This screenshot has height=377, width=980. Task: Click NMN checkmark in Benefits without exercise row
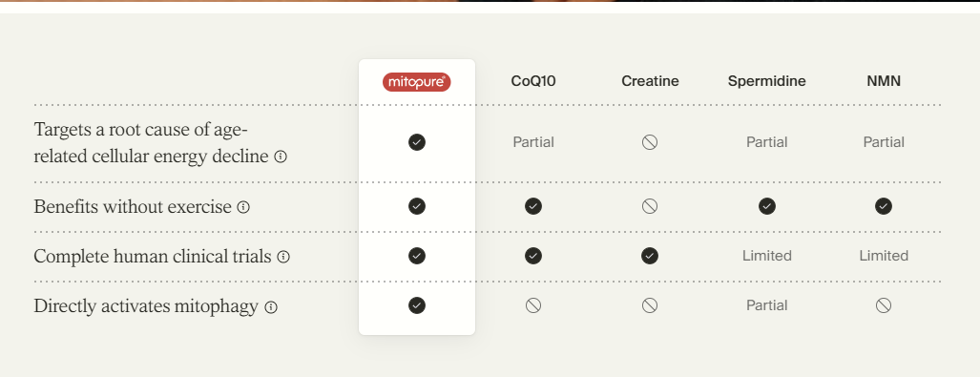click(883, 206)
